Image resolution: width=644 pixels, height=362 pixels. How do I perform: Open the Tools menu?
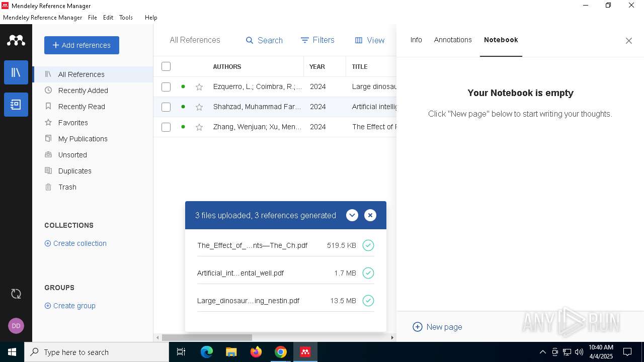[126, 17]
